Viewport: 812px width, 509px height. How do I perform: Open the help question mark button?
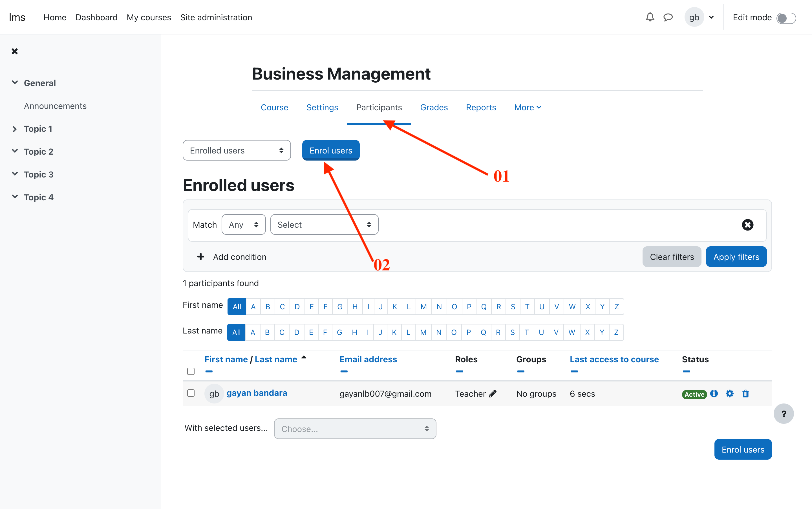coord(784,414)
